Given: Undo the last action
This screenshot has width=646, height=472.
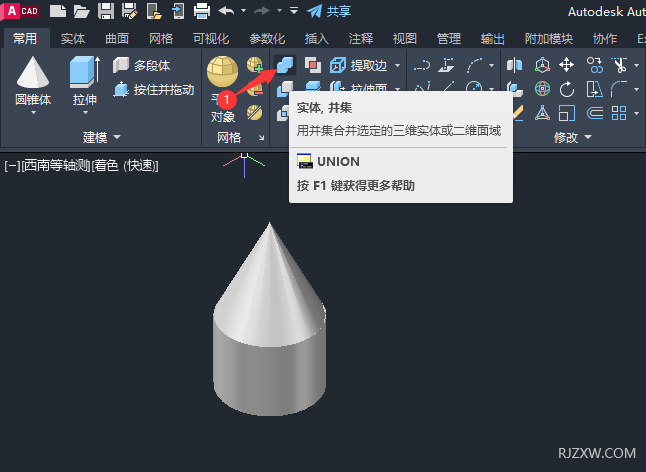Looking at the screenshot, I should coord(226,11).
